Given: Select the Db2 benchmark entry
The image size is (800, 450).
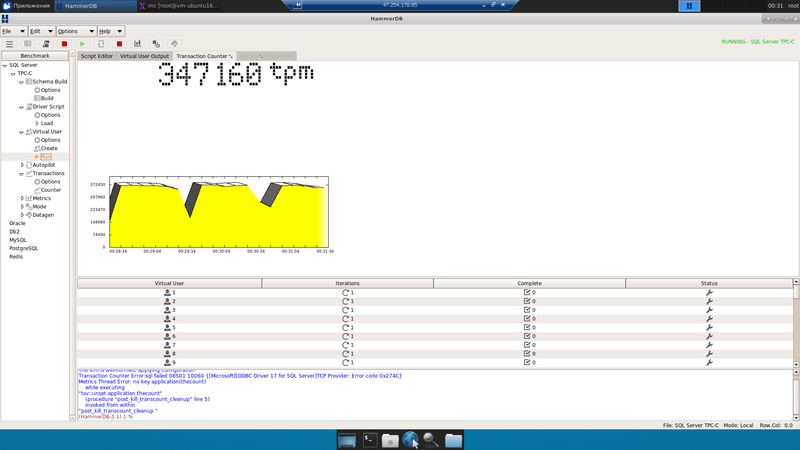Looking at the screenshot, I should coord(14,232).
